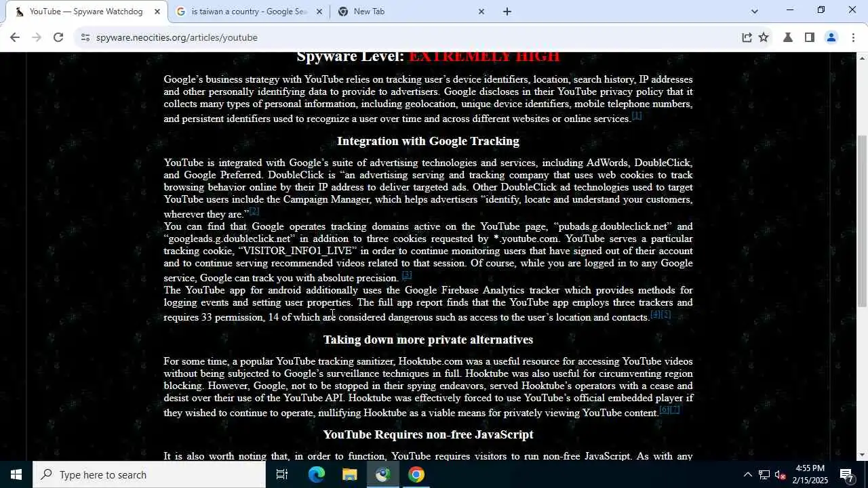
Task: Open citation link [1]
Action: click(x=637, y=115)
